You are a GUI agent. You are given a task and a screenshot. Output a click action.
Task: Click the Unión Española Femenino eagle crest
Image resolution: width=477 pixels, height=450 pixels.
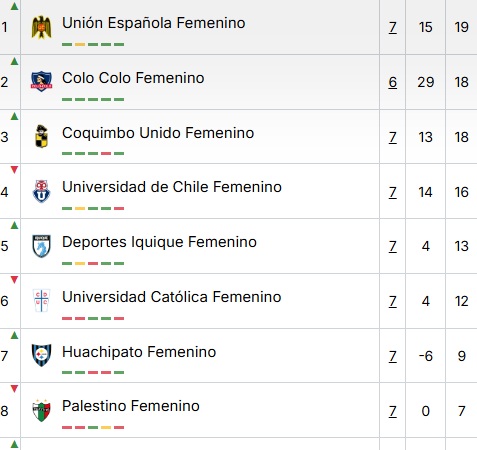coord(42,27)
